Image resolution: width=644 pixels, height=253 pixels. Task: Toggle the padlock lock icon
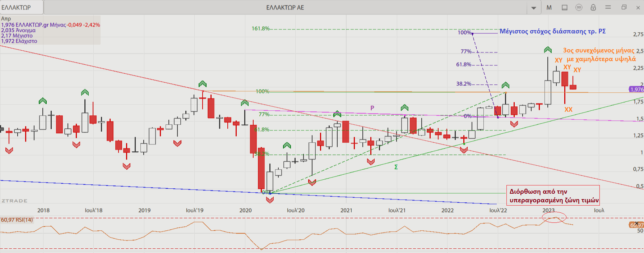tap(593, 7)
